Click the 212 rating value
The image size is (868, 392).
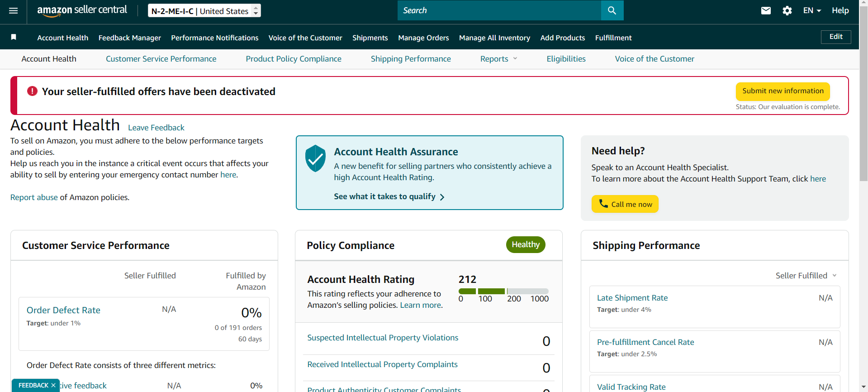tap(467, 279)
